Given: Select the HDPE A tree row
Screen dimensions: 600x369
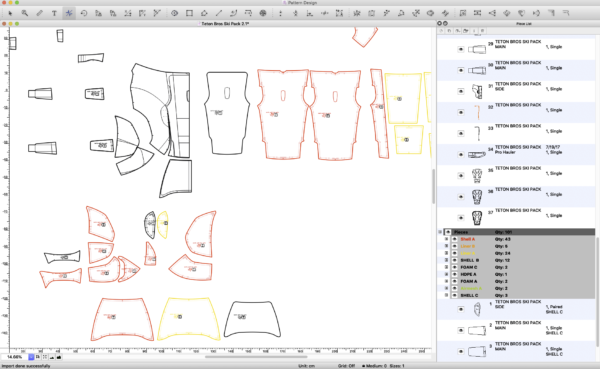Looking at the screenshot, I should tap(519, 274).
